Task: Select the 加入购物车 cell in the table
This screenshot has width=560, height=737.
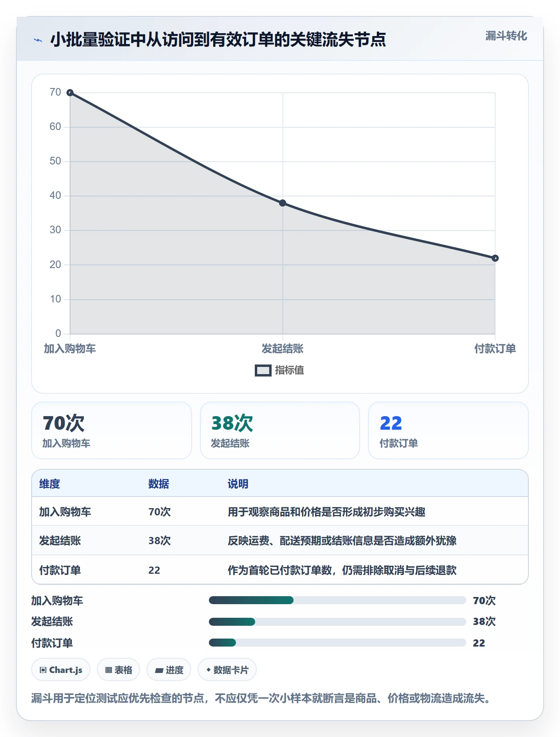Action: click(x=65, y=512)
